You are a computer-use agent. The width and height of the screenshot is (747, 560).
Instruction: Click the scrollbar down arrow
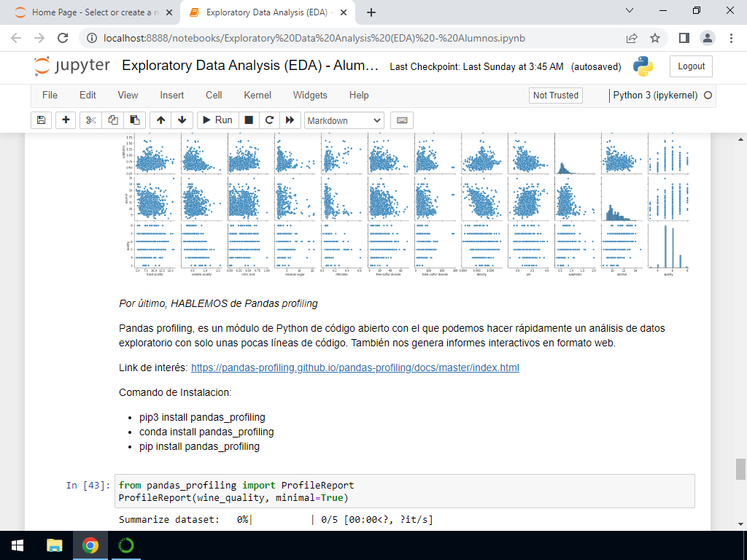tap(740, 524)
